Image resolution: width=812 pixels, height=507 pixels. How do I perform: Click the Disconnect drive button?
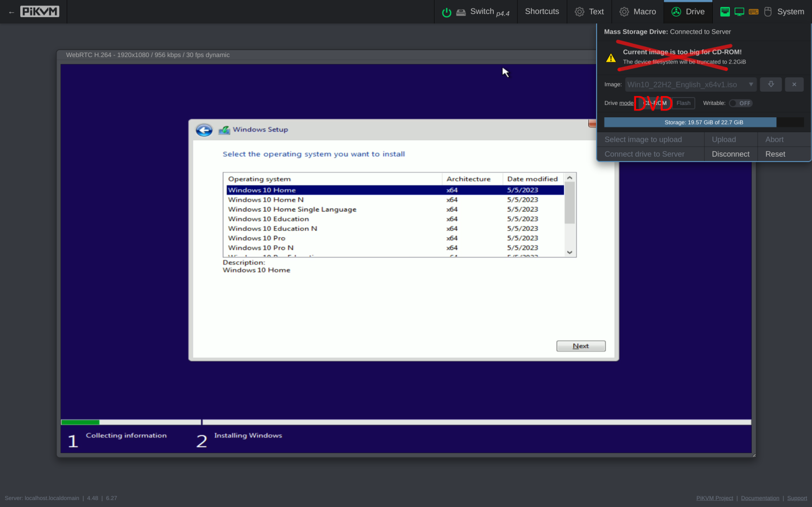click(730, 154)
